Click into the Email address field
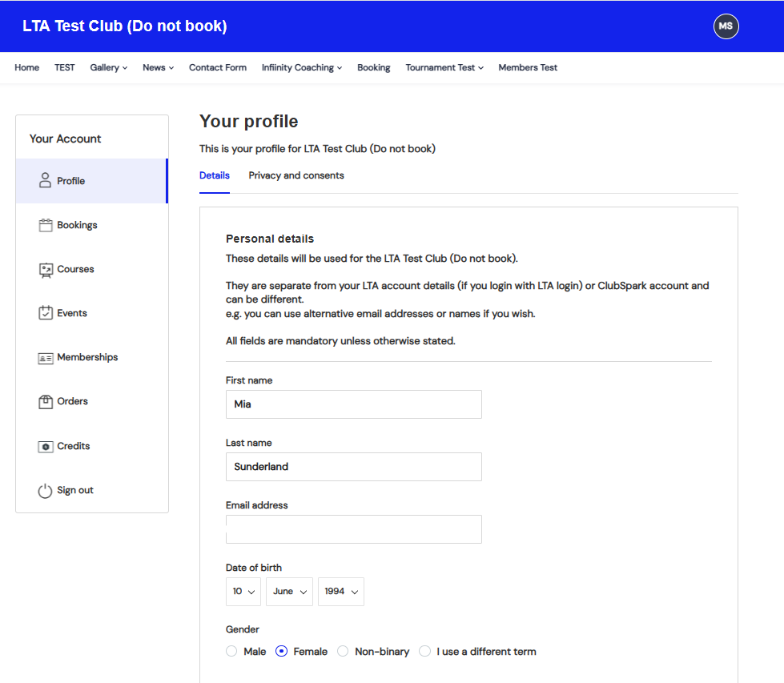 pyautogui.click(x=353, y=529)
